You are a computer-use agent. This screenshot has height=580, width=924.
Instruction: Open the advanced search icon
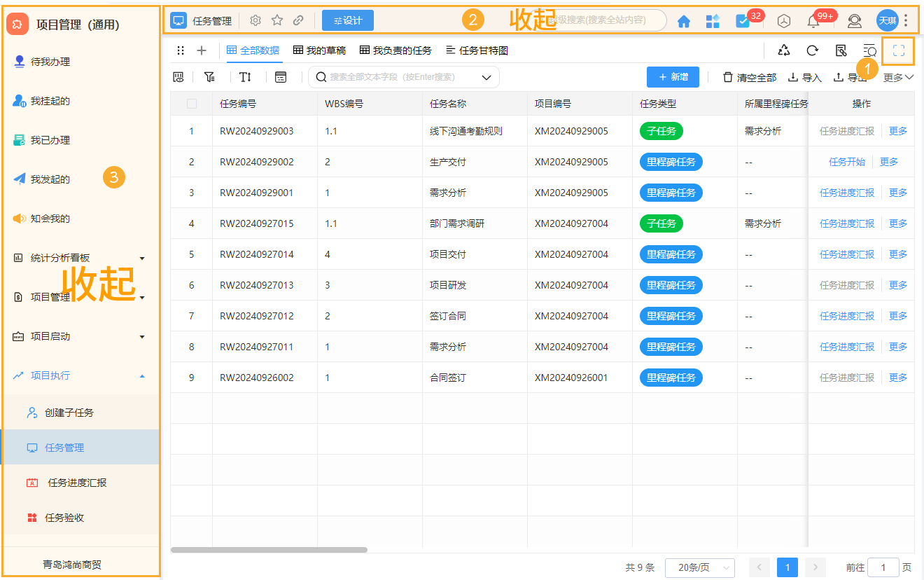869,50
